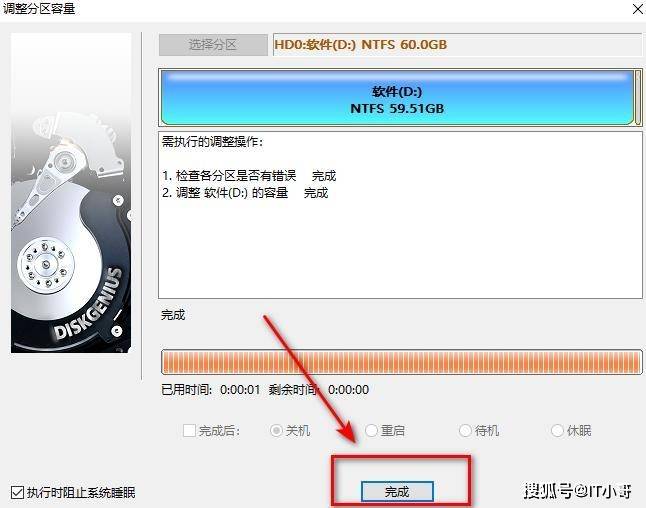Select the 休眠 radio option
Viewport: 646px width, 508px height.
[x=557, y=431]
